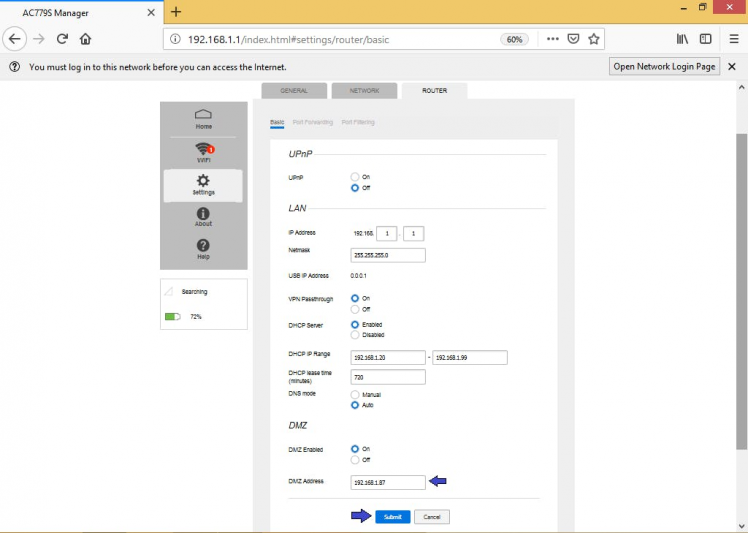Viewport: 748px width, 533px height.
Task: Set DHCP Server to Disabled
Action: point(355,335)
